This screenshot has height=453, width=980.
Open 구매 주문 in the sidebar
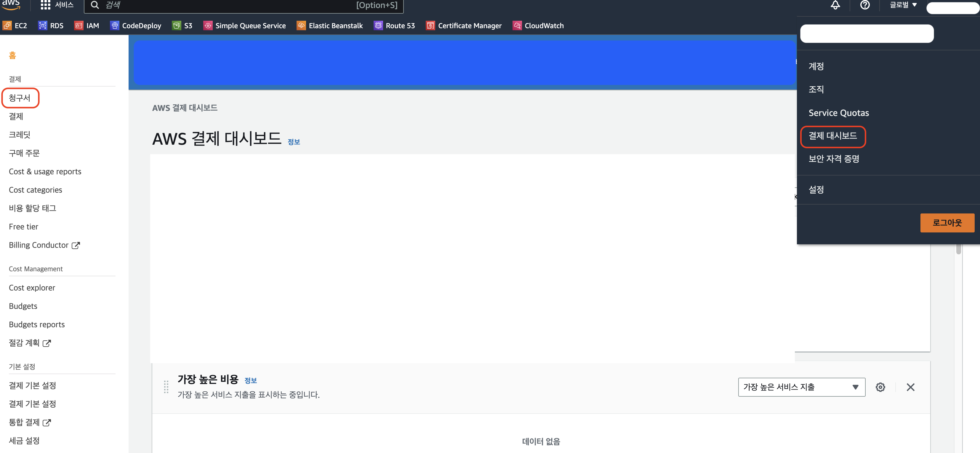pos(24,153)
